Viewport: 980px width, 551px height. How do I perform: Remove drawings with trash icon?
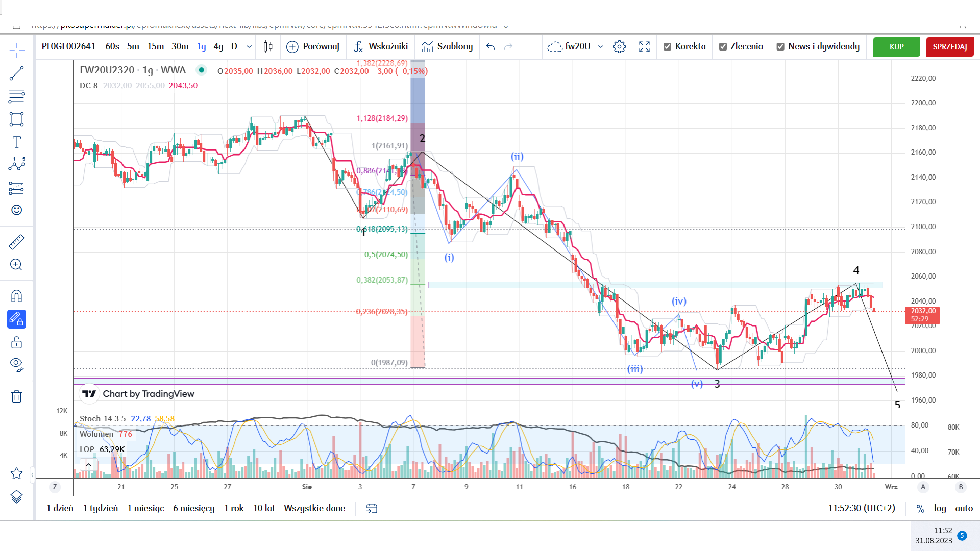[16, 396]
